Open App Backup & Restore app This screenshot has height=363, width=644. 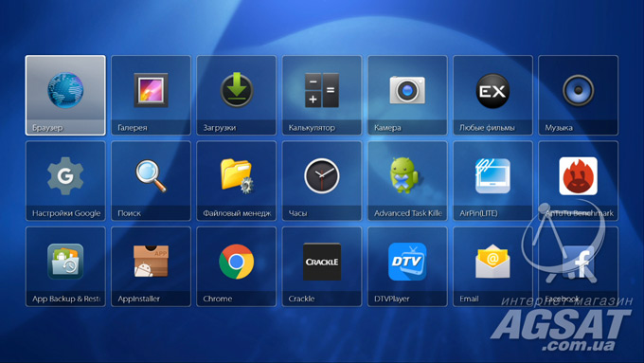click(x=65, y=266)
